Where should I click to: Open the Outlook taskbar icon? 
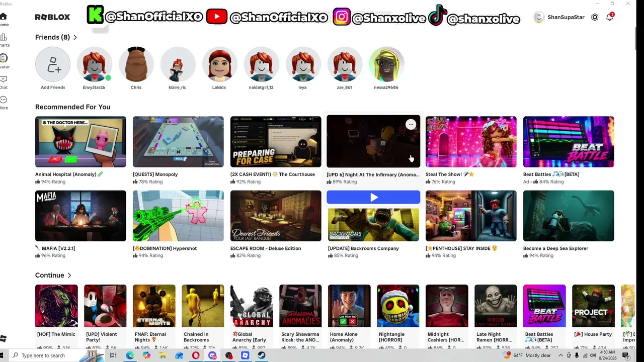pyautogui.click(x=179, y=355)
